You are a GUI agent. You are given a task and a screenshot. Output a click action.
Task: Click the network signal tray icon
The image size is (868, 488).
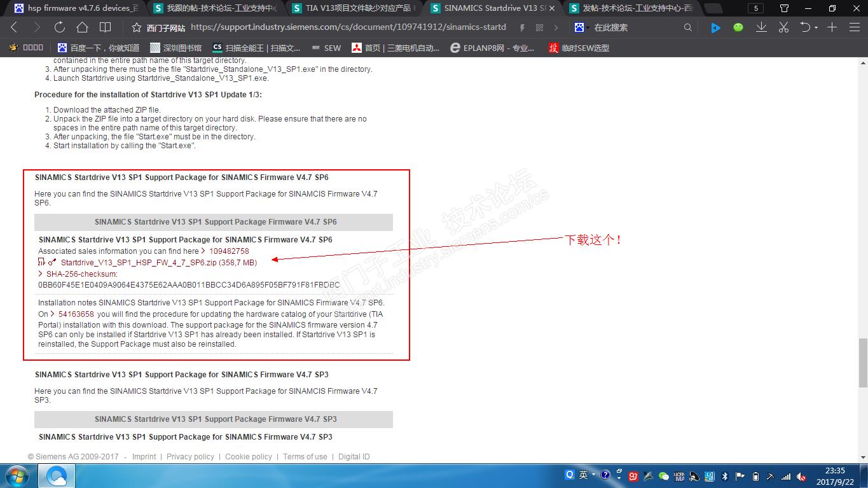coord(786,476)
